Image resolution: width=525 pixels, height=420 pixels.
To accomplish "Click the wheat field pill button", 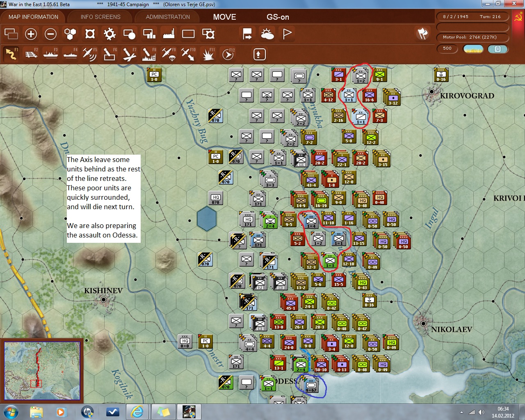I will point(473,49).
